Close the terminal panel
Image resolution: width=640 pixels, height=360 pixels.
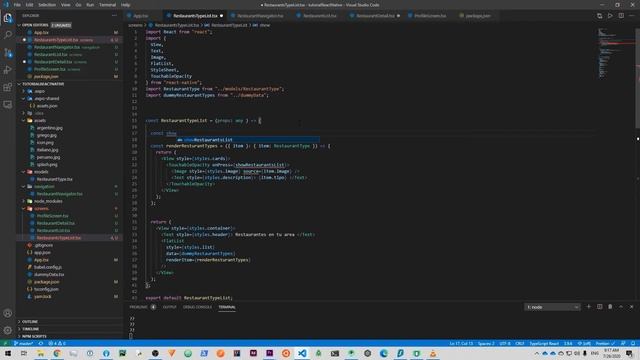tap(631, 307)
